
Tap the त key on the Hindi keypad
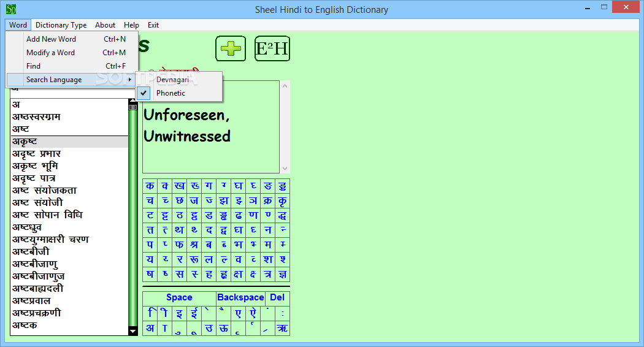point(150,231)
